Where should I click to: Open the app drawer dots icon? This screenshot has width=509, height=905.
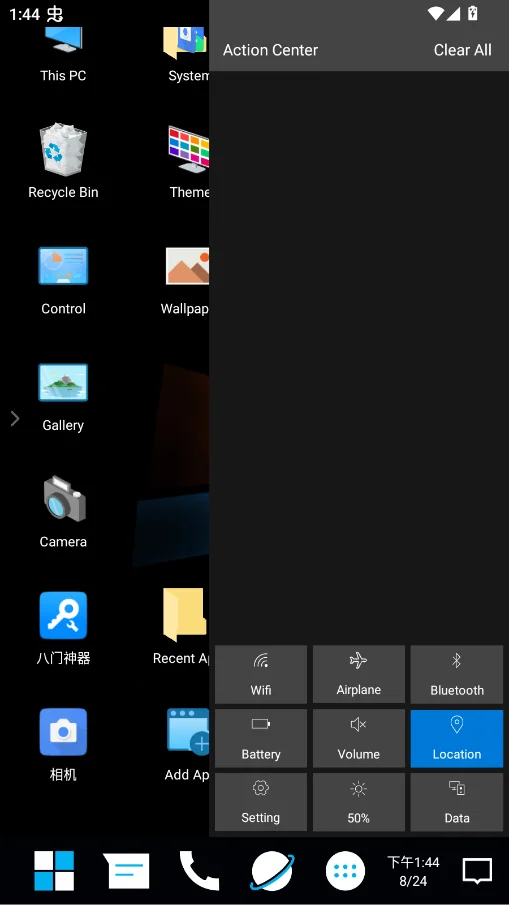pos(345,871)
